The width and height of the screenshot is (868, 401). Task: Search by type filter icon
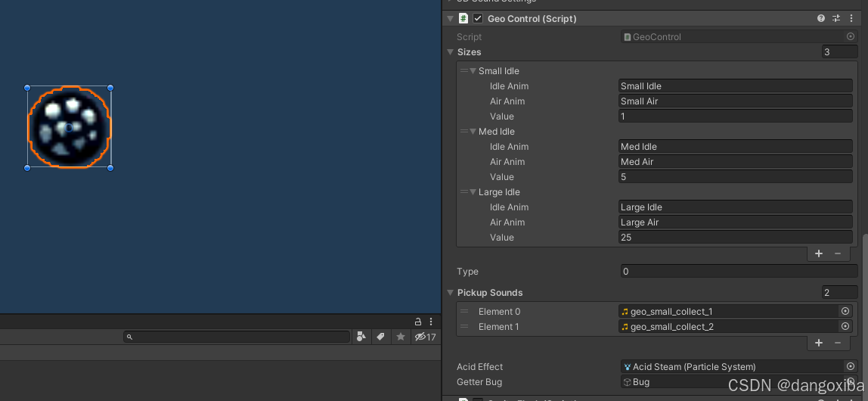(361, 336)
